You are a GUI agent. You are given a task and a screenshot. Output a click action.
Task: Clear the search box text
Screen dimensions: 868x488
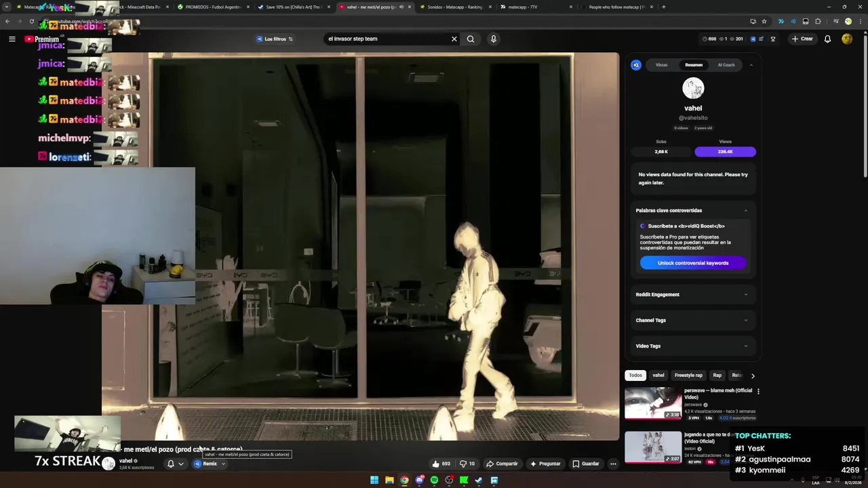454,39
